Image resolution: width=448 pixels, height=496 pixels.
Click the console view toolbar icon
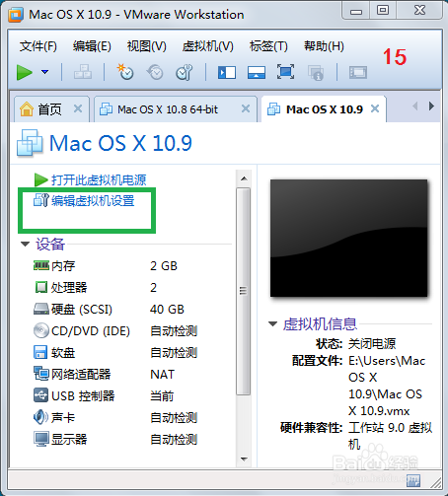[358, 72]
